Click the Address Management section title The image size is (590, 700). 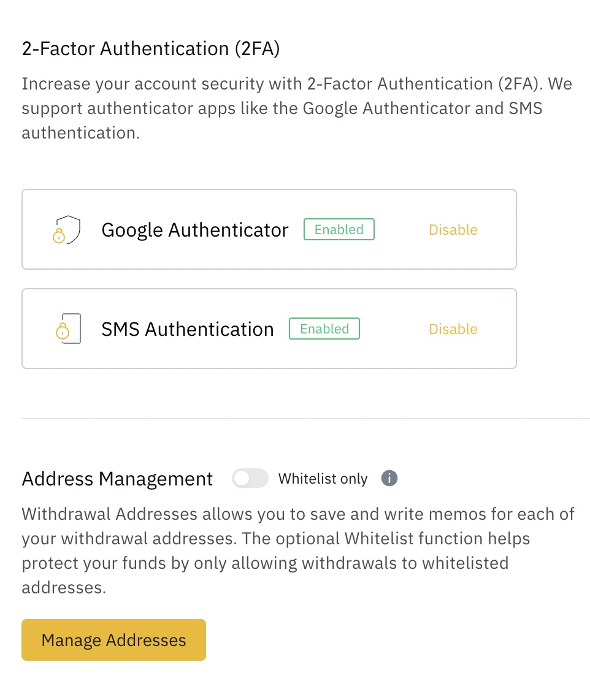click(117, 479)
